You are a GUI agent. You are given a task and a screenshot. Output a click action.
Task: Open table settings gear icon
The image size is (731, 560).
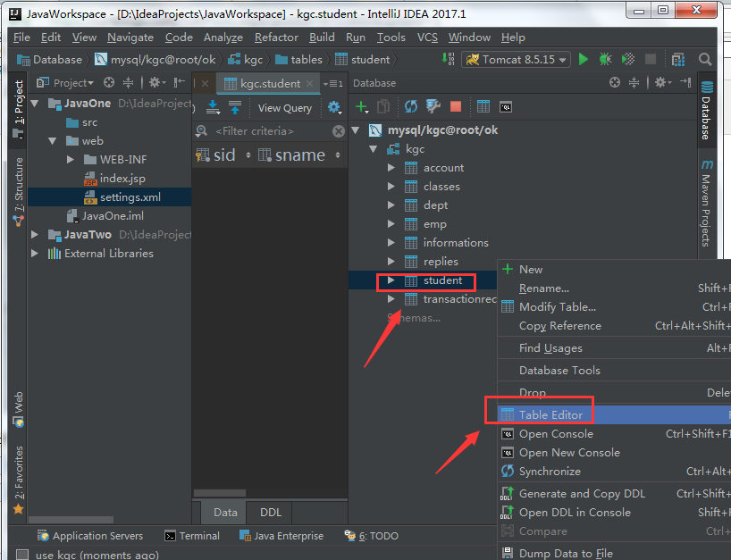click(x=334, y=107)
